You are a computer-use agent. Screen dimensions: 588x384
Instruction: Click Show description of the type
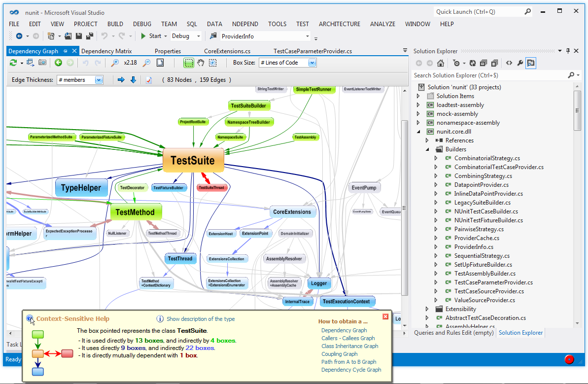(200, 319)
